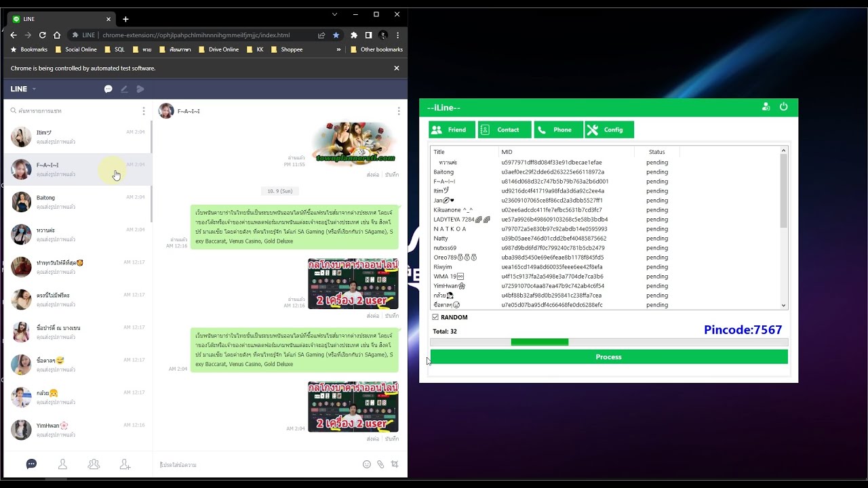Viewport: 868px width, 488px height.
Task: Click the attach file paperclip icon
Action: [x=380, y=464]
